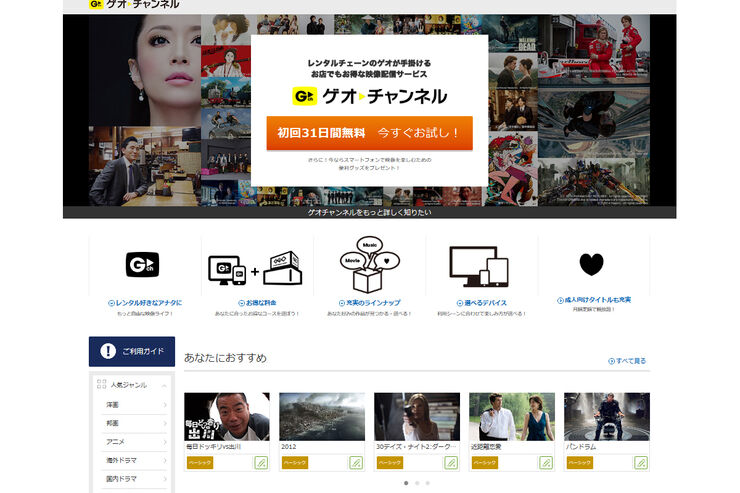Screen dimensions: 740x493
Task: Click the ベーシック button under 遠距離恋愛
Action: point(484,463)
